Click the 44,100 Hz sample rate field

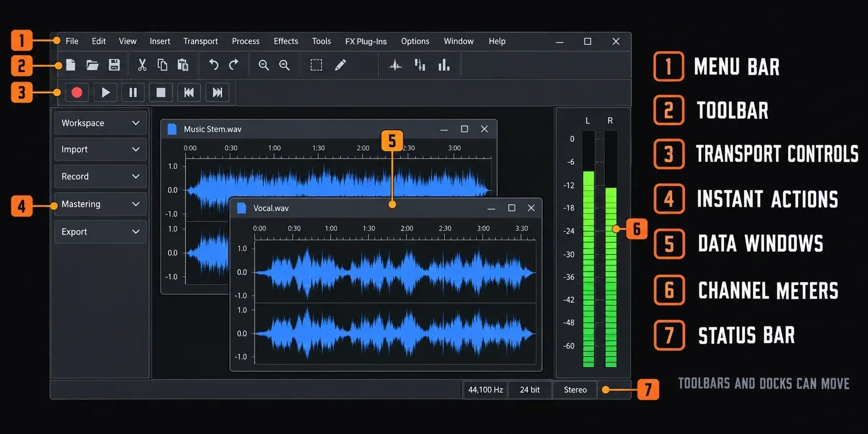point(485,389)
